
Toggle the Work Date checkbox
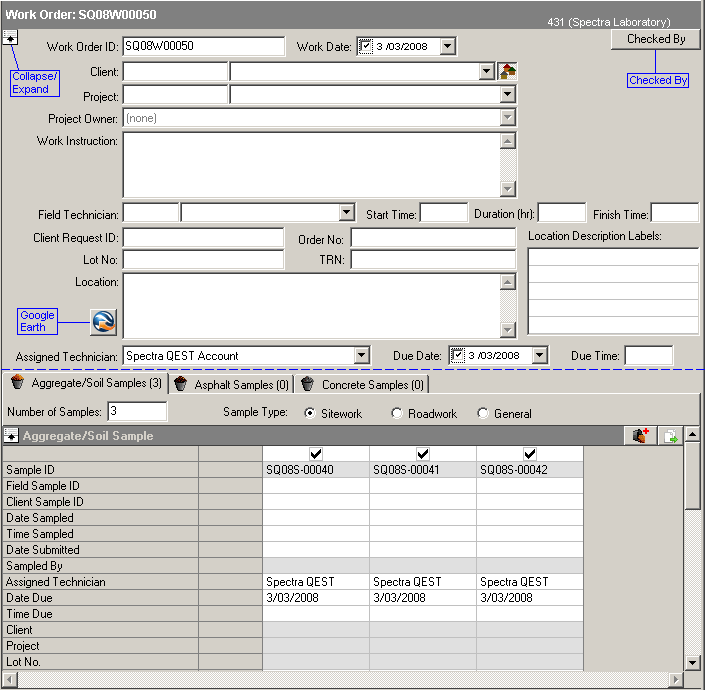tap(366, 46)
